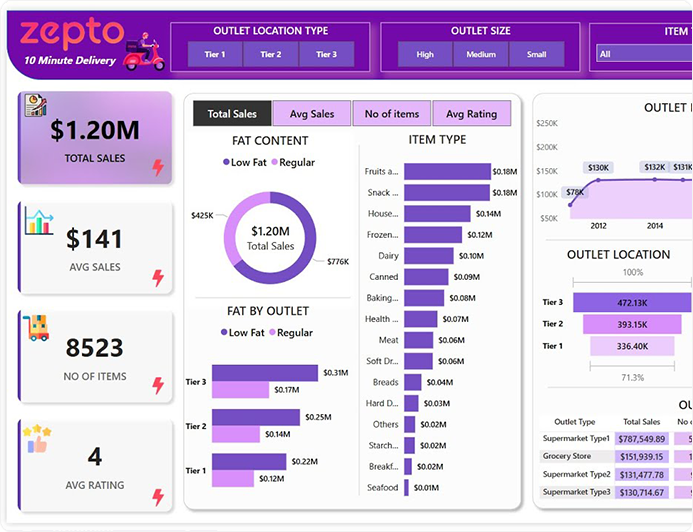The image size is (693, 532).
Task: Toggle the Tier 1 outlet location filter
Action: [x=215, y=54]
